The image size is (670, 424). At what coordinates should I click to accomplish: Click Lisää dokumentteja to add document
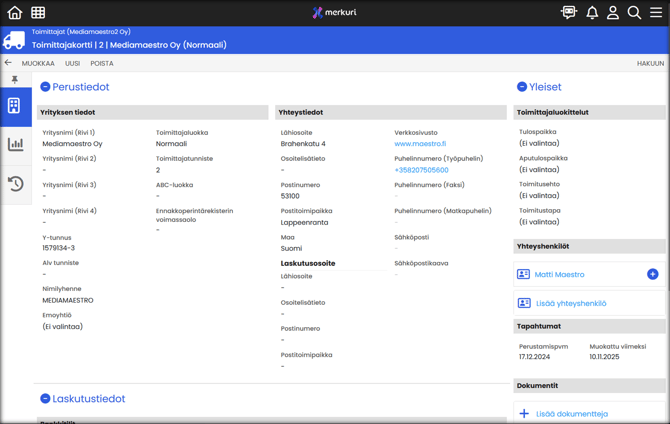coord(570,413)
